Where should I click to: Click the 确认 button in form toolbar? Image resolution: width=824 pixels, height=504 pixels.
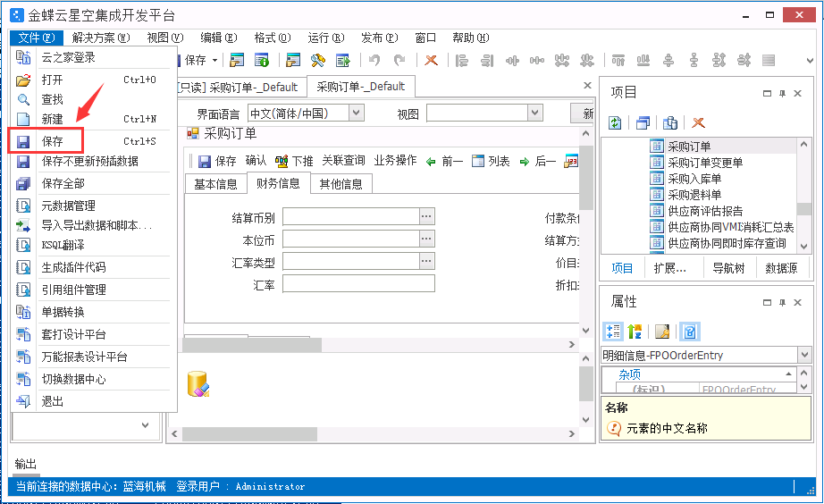coord(256,160)
